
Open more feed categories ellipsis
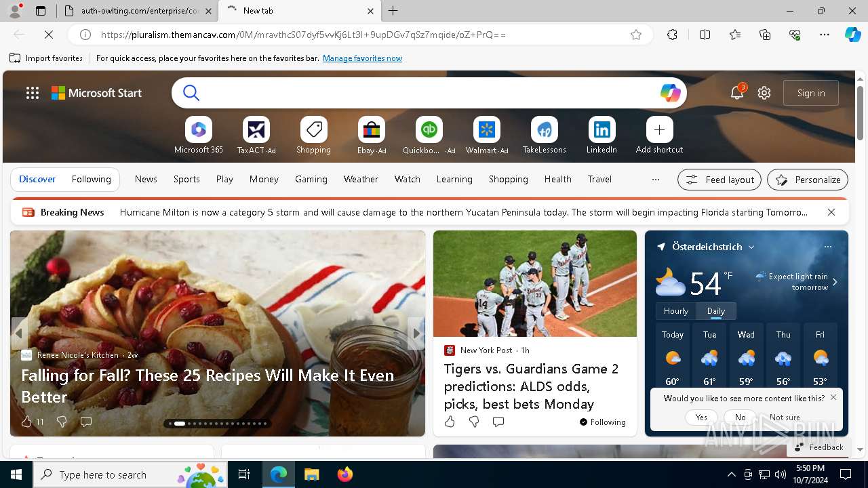tap(655, 180)
